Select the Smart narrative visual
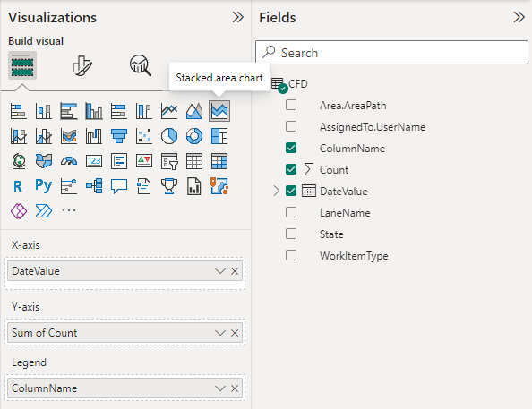532x409 pixels. click(x=144, y=186)
